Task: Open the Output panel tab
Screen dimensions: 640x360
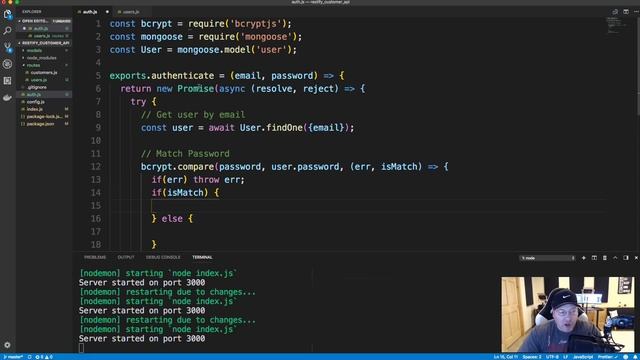Action: click(126, 258)
